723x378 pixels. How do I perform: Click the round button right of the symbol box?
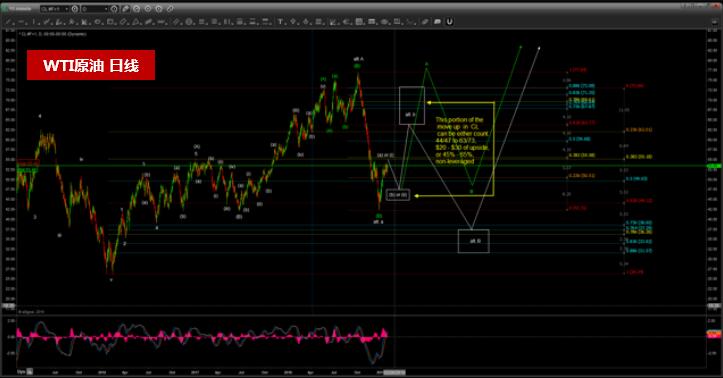pos(75,9)
